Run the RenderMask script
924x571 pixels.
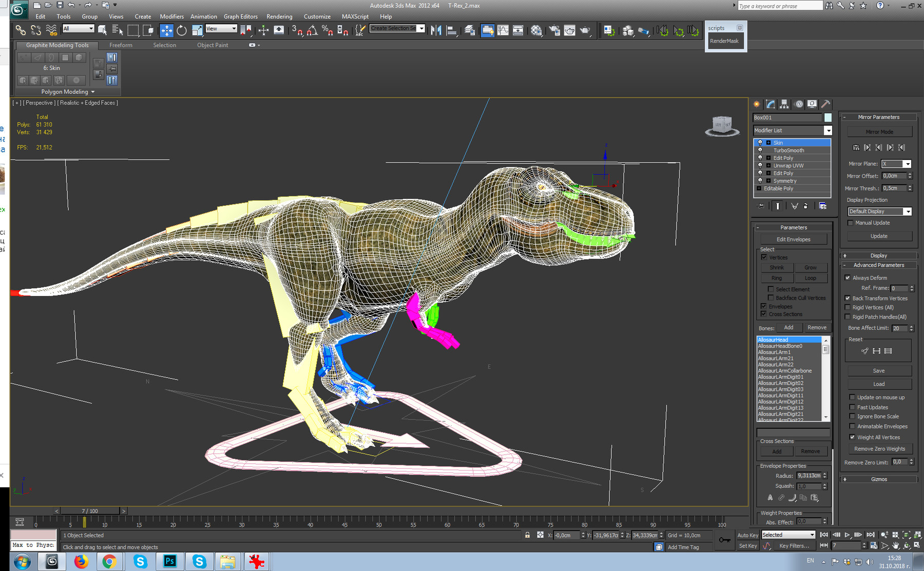pos(724,41)
